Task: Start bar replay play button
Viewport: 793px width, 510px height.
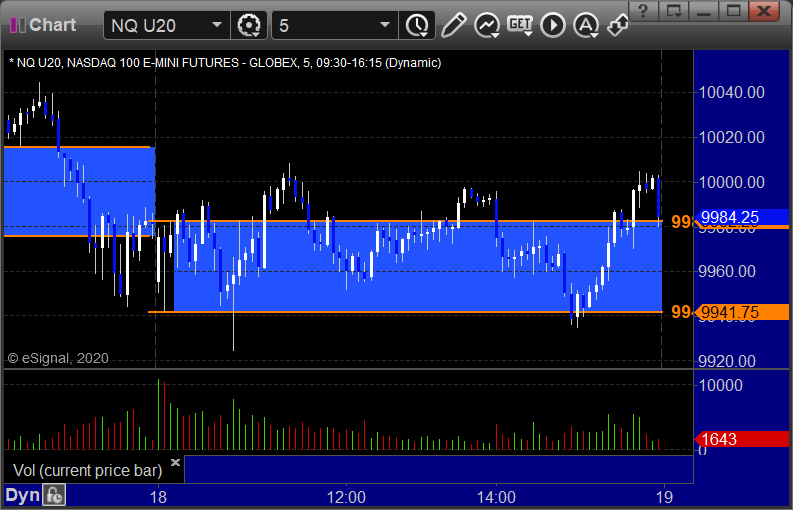Action: (552, 25)
